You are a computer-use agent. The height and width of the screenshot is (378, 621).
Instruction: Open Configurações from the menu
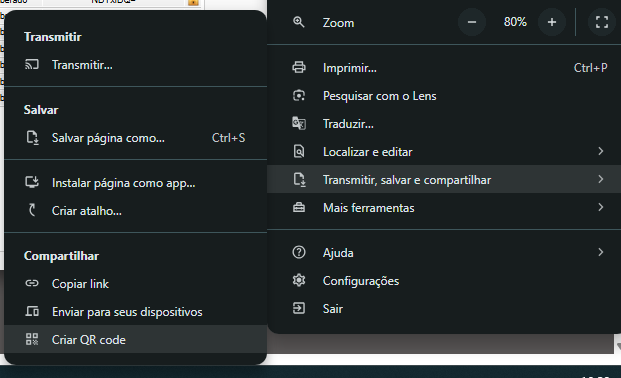point(444,281)
